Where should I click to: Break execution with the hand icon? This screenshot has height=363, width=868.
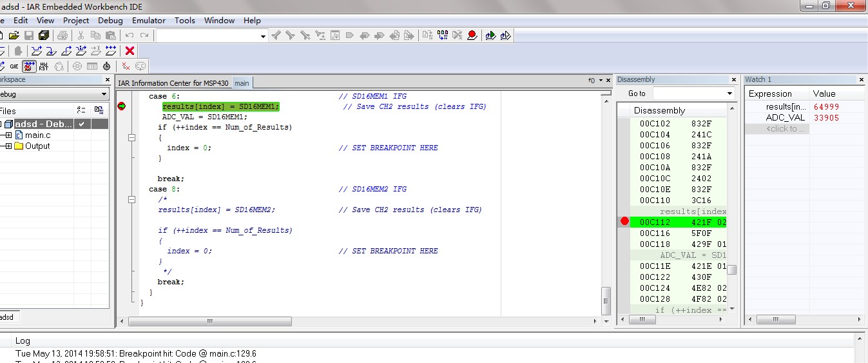click(18, 50)
